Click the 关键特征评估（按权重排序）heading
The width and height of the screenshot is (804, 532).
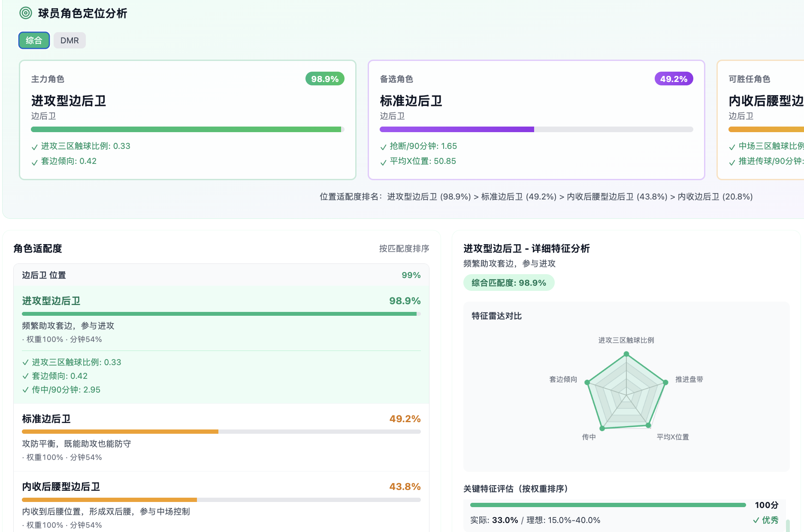click(x=516, y=489)
